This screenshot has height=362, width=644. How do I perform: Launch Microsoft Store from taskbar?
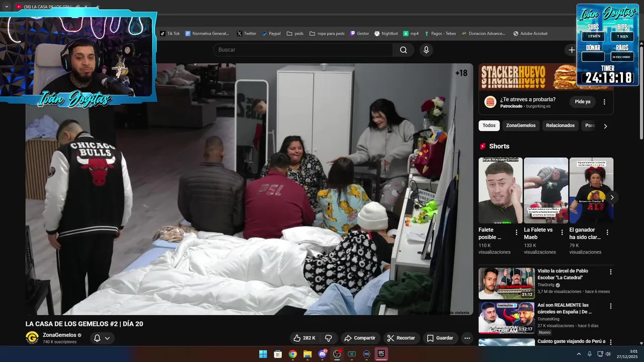point(278,354)
